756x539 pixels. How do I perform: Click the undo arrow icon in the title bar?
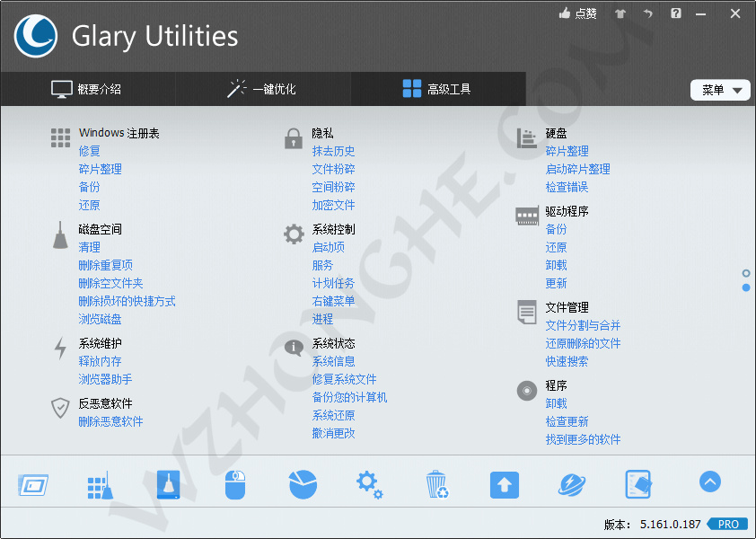pos(648,13)
